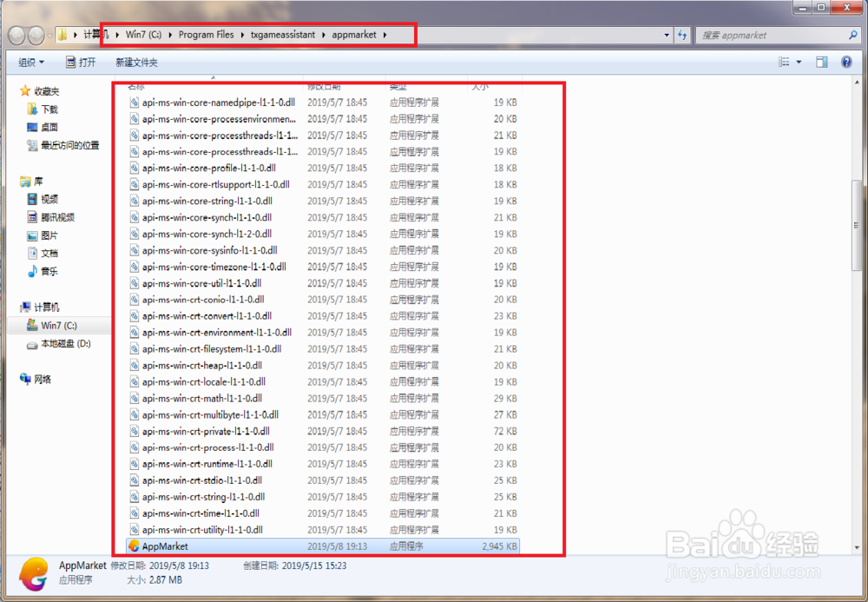Viewport: 868px width, 602px height.
Task: Click the refresh button beside address bar
Action: 682,35
